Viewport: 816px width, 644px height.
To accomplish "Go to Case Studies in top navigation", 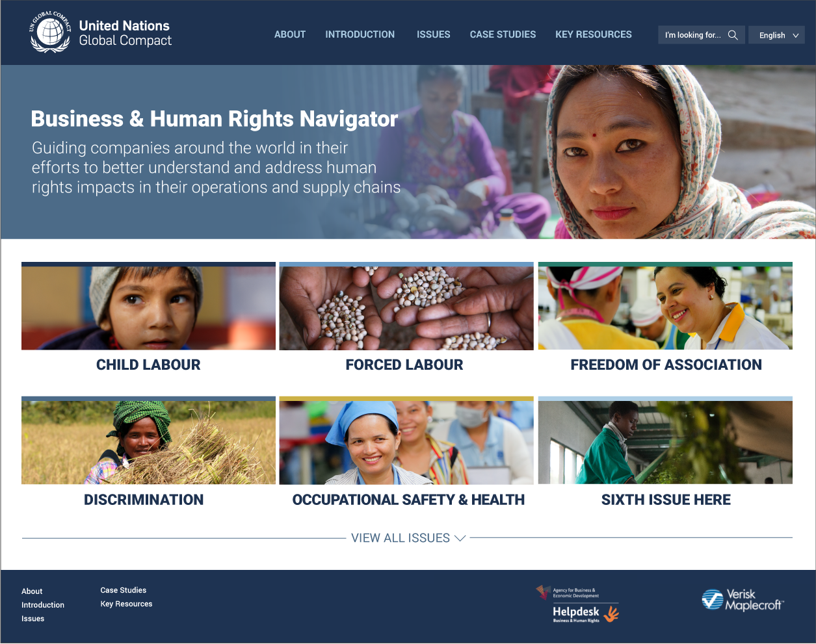I will pos(503,34).
